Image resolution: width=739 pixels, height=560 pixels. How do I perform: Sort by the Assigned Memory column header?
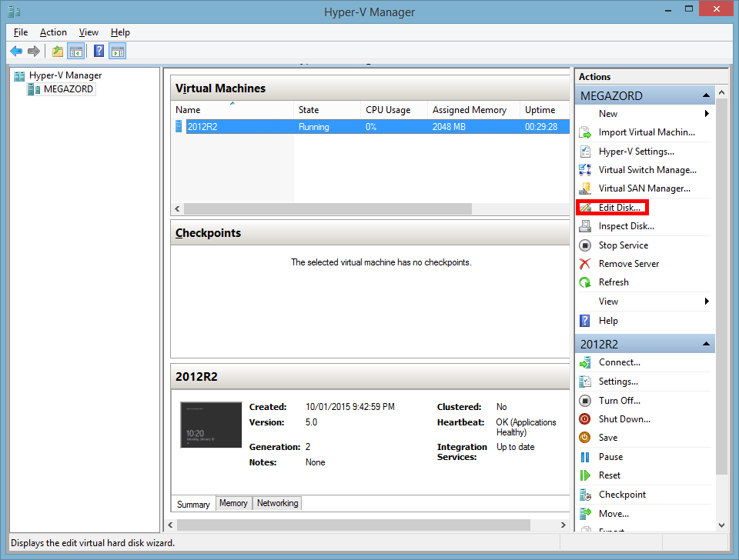click(x=473, y=110)
